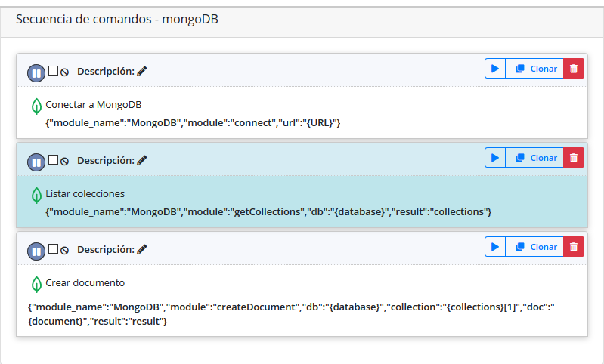Viewport: 604px width, 364px height.
Task: Edit description pencil for Conectar a MongoDB
Action: [x=142, y=71]
